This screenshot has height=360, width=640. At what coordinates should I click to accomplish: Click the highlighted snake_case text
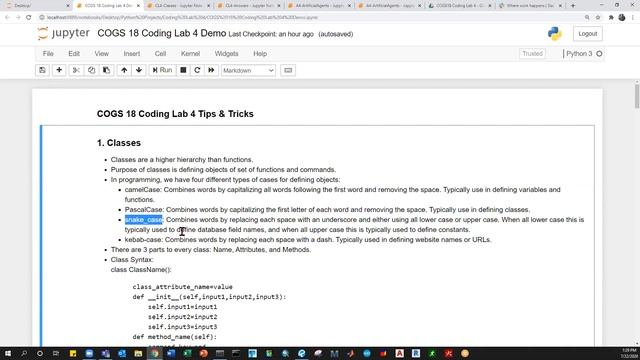point(144,220)
